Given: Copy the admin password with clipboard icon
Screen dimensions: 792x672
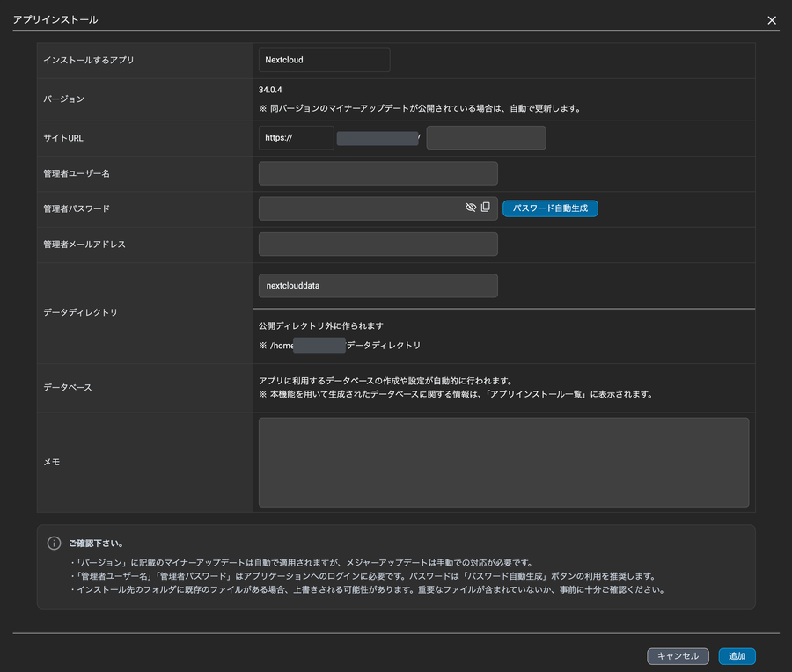Looking at the screenshot, I should (x=486, y=207).
